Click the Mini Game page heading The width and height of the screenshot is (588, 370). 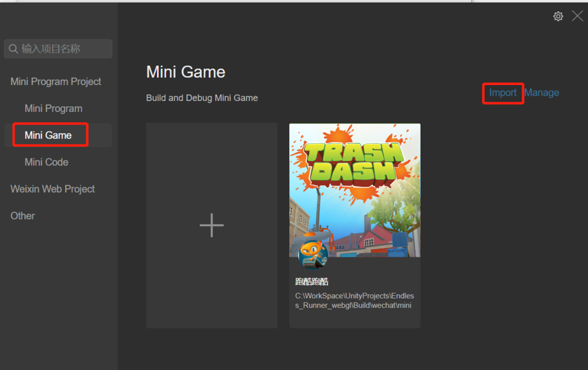point(185,72)
